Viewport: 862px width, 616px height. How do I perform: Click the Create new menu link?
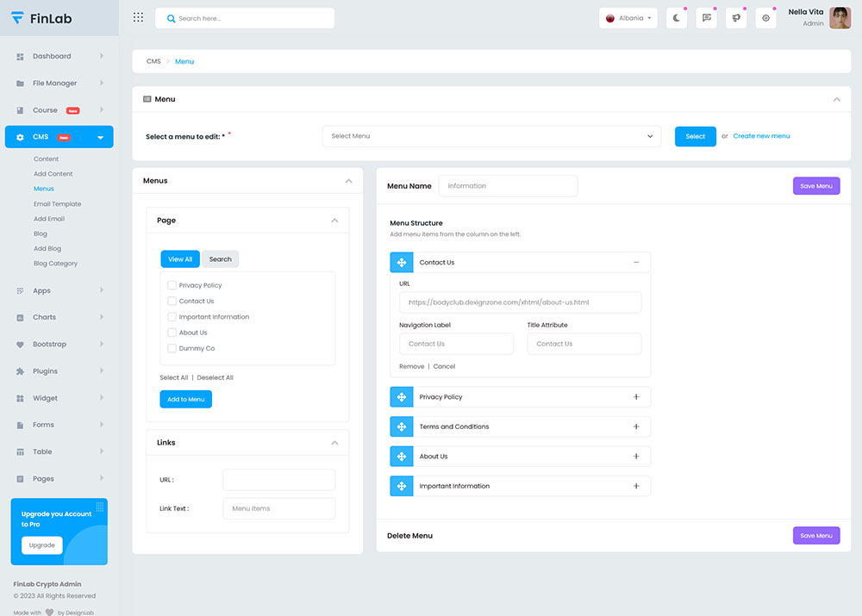761,136
